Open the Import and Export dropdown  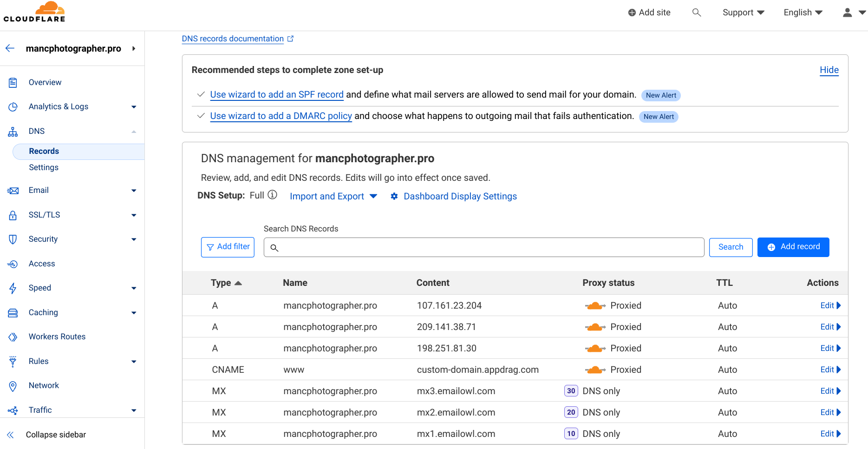(333, 196)
